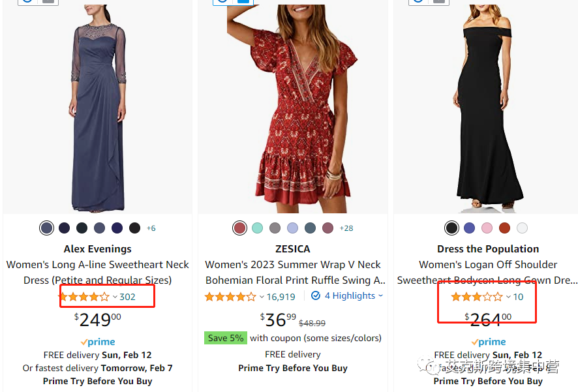Image resolution: width=578 pixels, height=392 pixels.
Task: Click the red floral ZESICA dress photo
Action: coord(293,108)
